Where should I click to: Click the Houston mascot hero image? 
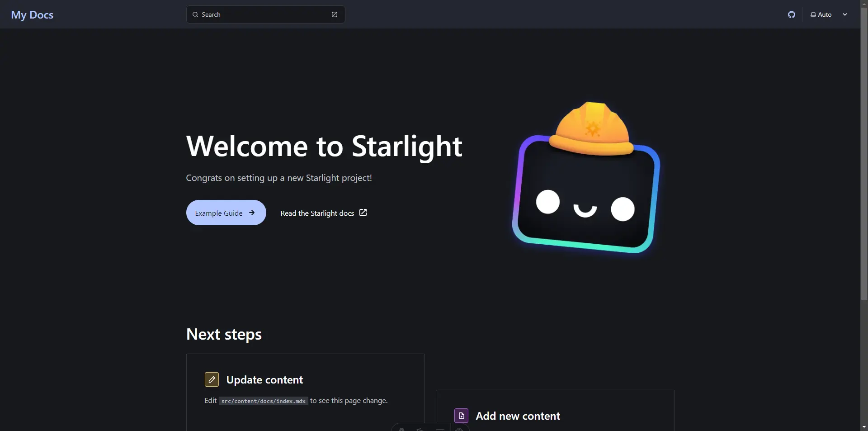(586, 178)
